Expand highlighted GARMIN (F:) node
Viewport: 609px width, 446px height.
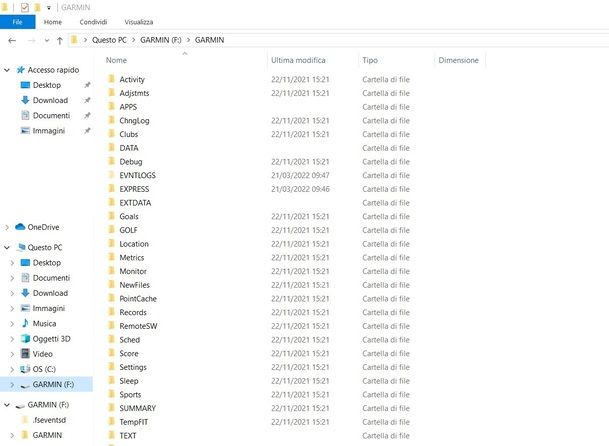click(x=12, y=385)
